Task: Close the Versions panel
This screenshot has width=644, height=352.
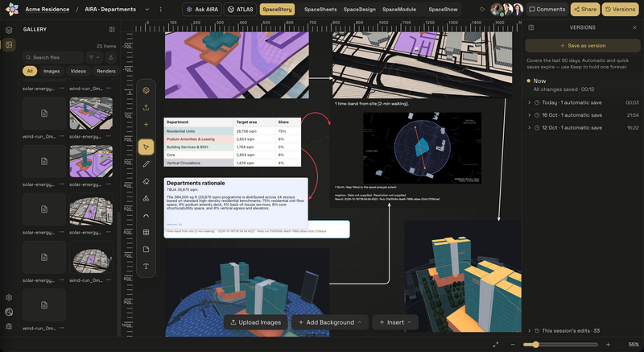Action: pyautogui.click(x=634, y=27)
